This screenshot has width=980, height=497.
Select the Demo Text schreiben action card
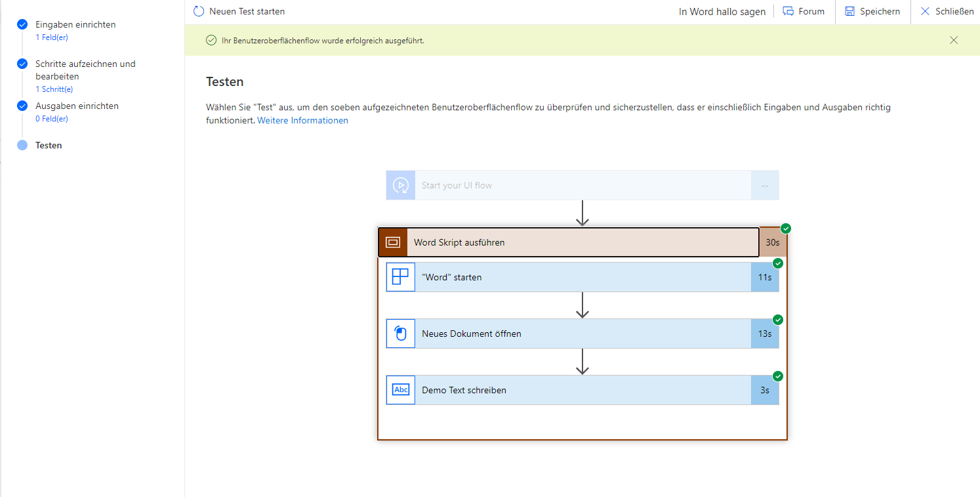pos(582,390)
